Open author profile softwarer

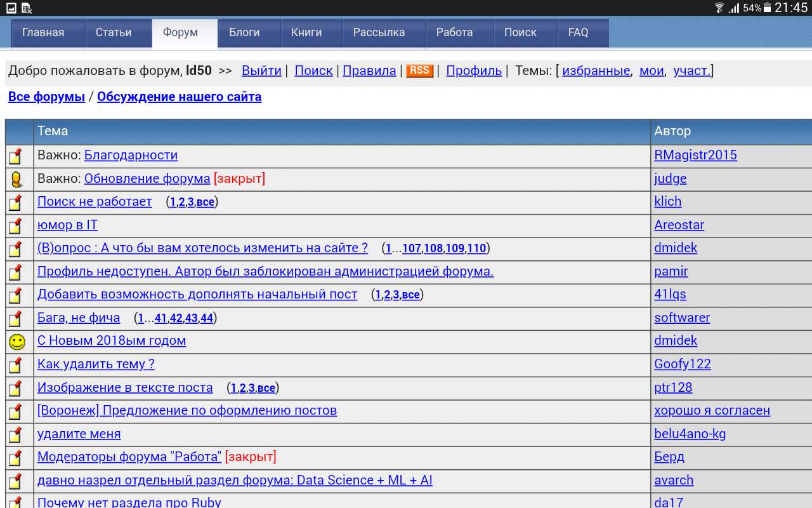682,317
